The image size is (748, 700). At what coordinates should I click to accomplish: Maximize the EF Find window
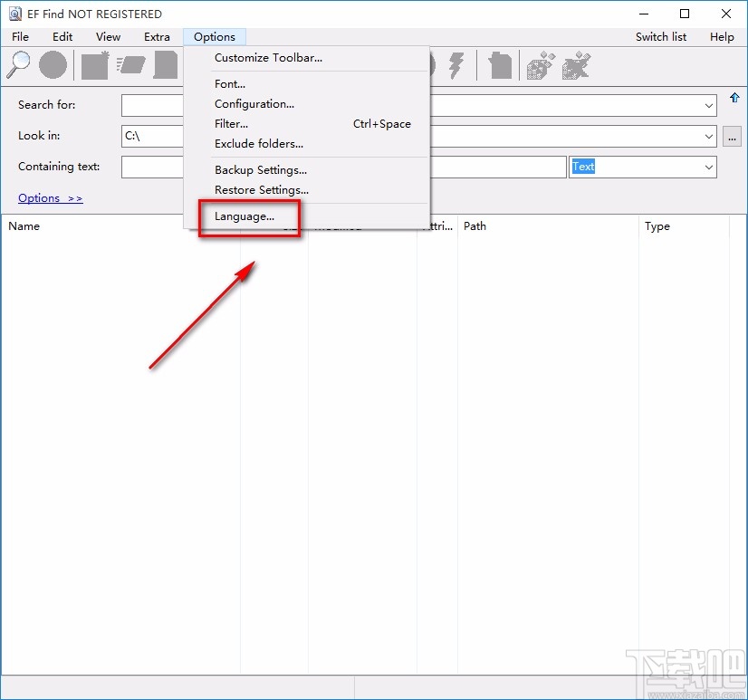tap(685, 14)
